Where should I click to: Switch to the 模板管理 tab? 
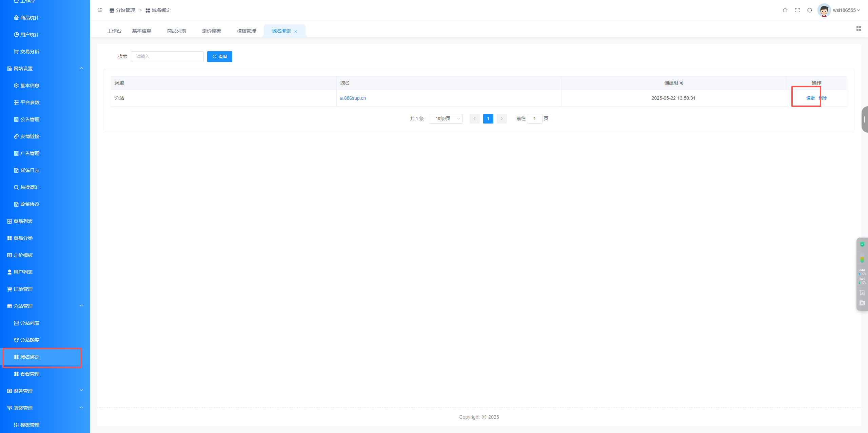pyautogui.click(x=246, y=31)
